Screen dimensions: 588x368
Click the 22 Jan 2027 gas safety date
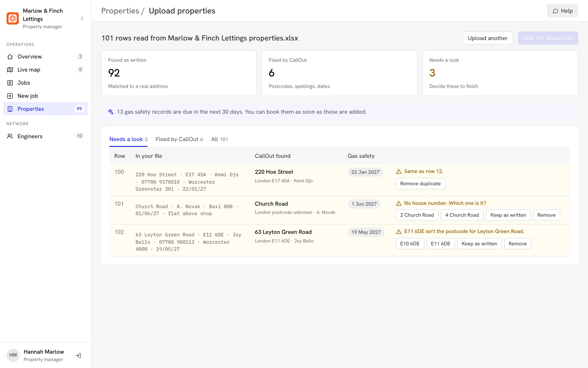365,172
